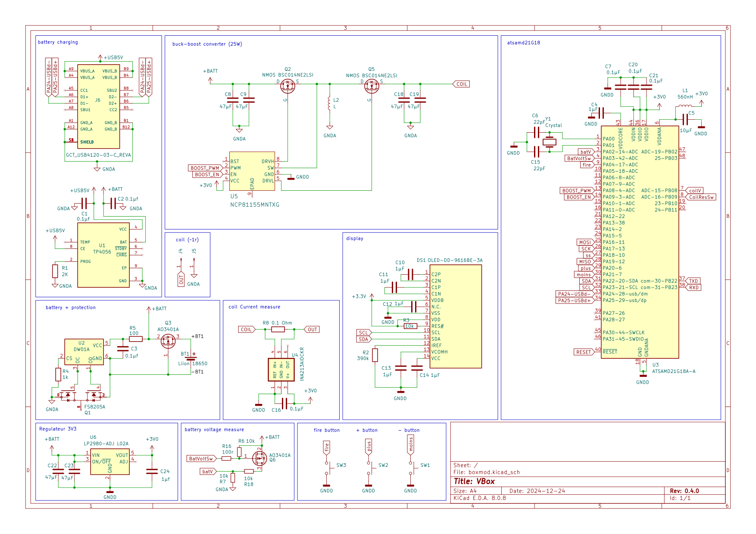Select the Q2 NMOS transistor symbol
This screenshot has height=534, width=756.
tap(287, 86)
